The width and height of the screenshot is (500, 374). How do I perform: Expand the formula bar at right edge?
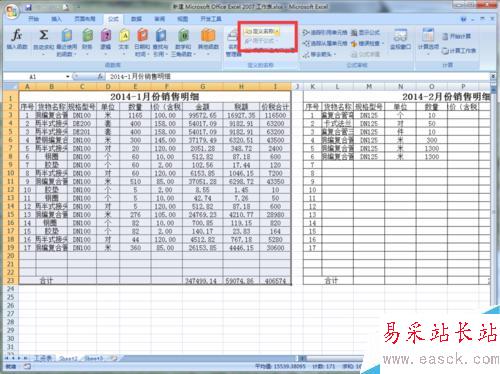[x=493, y=76]
